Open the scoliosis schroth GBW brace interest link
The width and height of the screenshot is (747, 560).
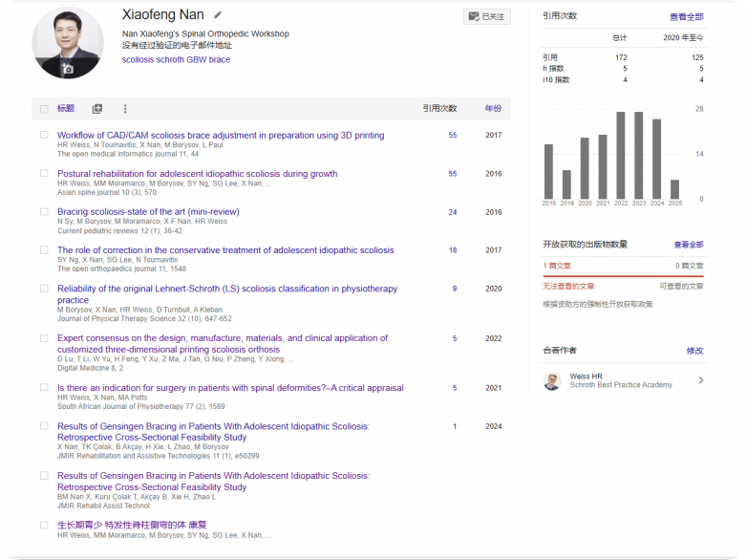176,59
